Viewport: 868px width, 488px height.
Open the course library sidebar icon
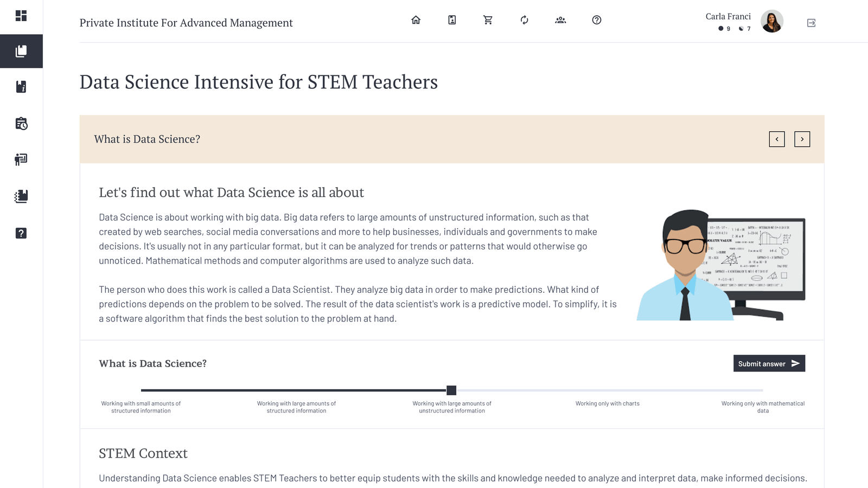pyautogui.click(x=21, y=51)
